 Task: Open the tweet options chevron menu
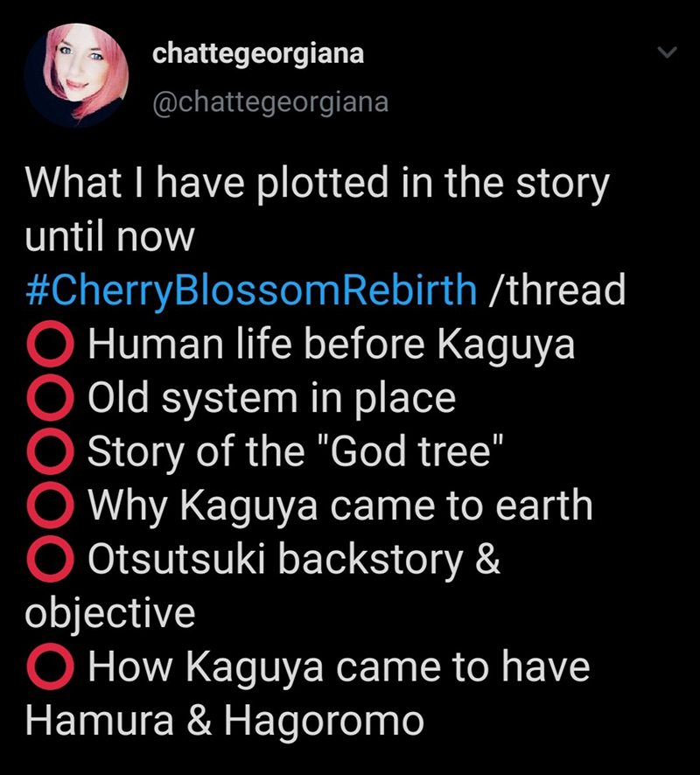pos(667,54)
